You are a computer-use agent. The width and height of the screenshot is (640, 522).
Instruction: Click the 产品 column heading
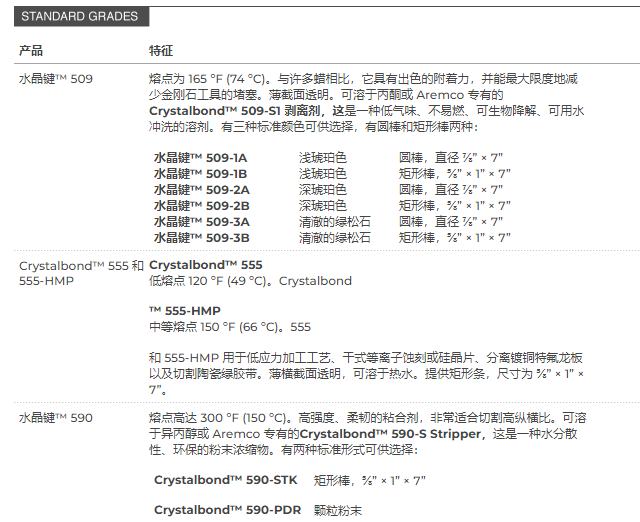click(31, 51)
